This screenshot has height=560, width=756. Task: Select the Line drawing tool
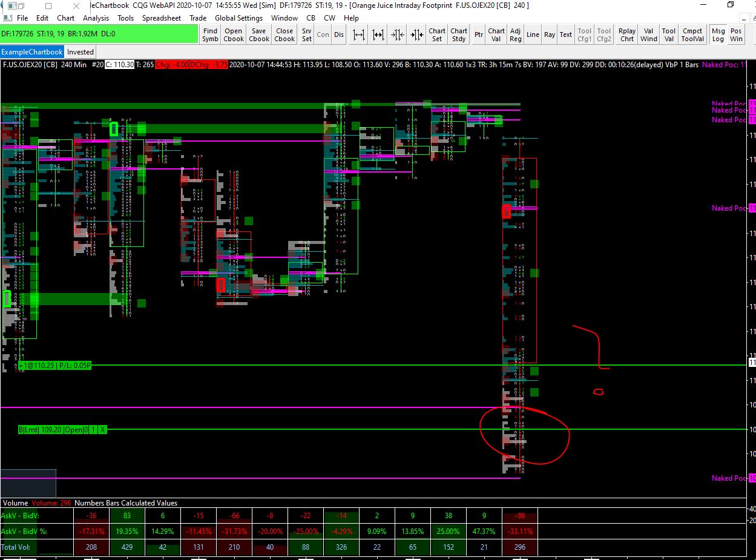(533, 35)
